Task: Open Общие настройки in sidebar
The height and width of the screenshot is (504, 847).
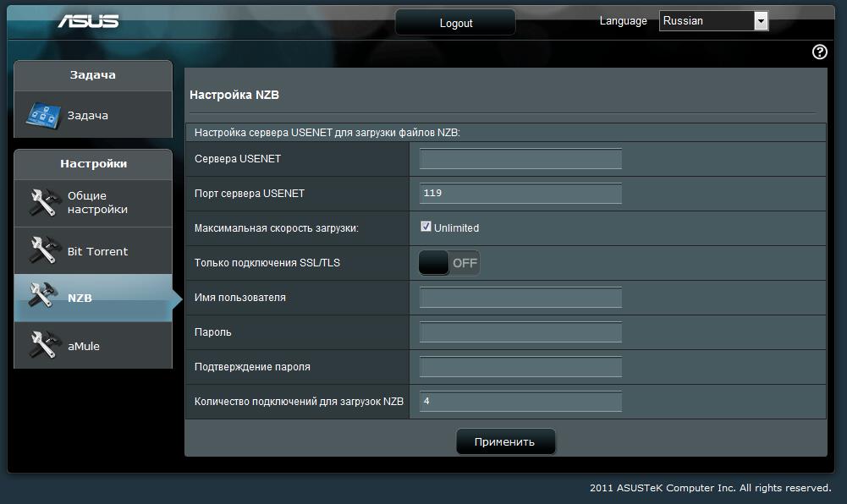Action: tap(93, 203)
